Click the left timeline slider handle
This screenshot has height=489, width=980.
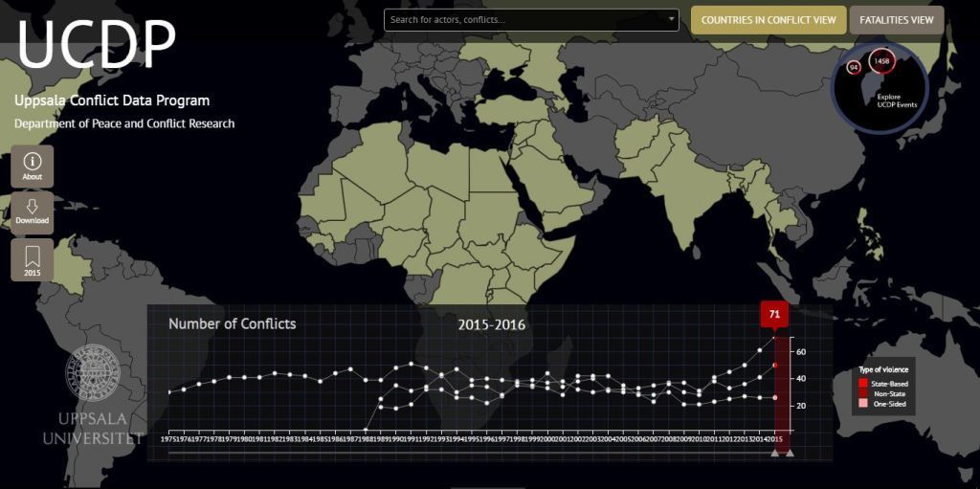(774, 453)
